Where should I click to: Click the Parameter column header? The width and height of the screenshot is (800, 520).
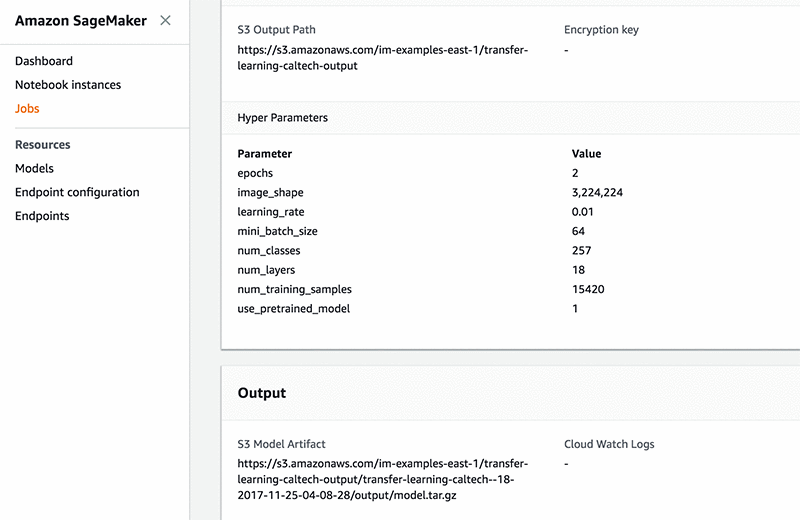pos(264,154)
